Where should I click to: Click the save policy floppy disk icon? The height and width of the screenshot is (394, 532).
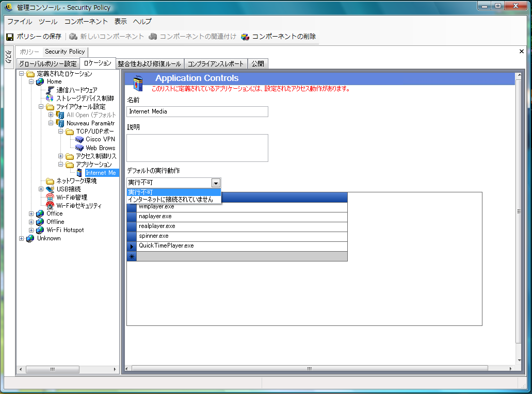point(10,37)
